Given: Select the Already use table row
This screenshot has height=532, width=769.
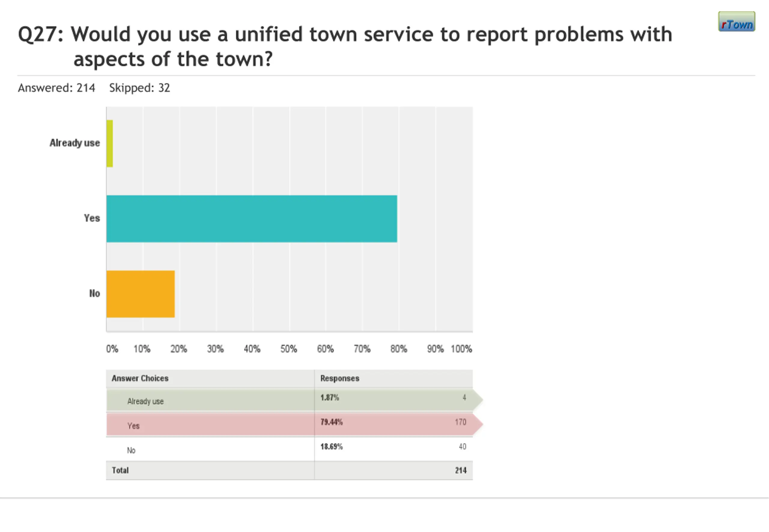Looking at the screenshot, I should (x=290, y=400).
